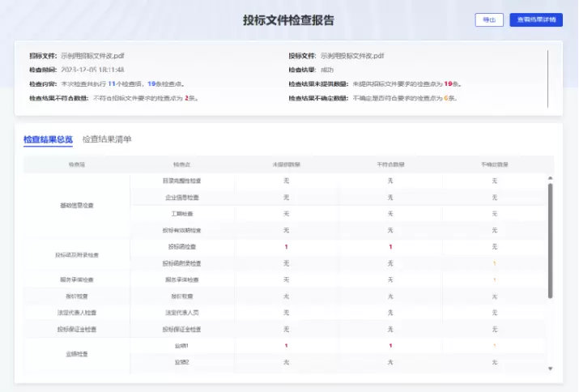
Task: Click the orange 不确定数量 count for 业绩1
Action: click(x=494, y=346)
